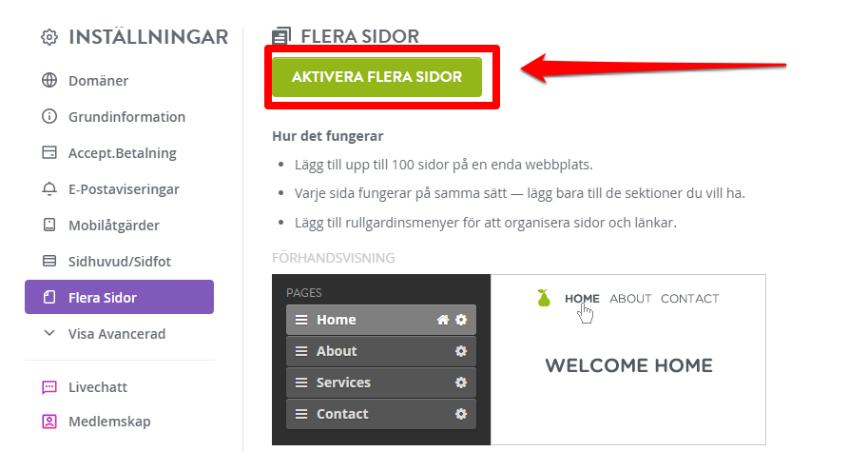Click the gear icon on Home page
The height and width of the screenshot is (452, 868).
(x=460, y=320)
